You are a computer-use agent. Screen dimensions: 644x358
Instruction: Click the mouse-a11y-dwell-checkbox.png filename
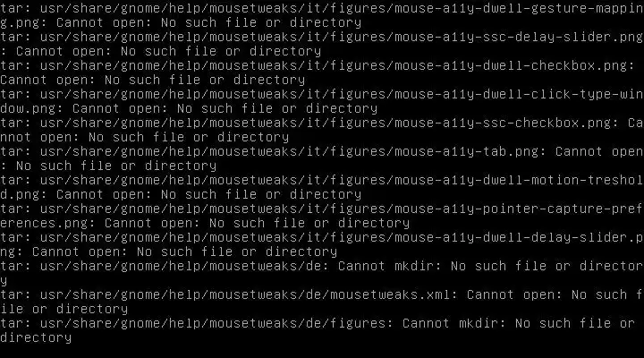point(511,65)
